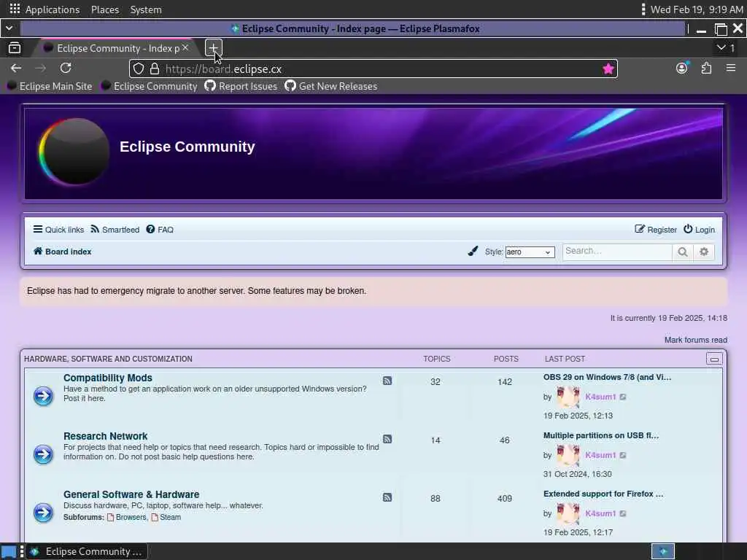Open a new tab with plus button

pyautogui.click(x=214, y=47)
